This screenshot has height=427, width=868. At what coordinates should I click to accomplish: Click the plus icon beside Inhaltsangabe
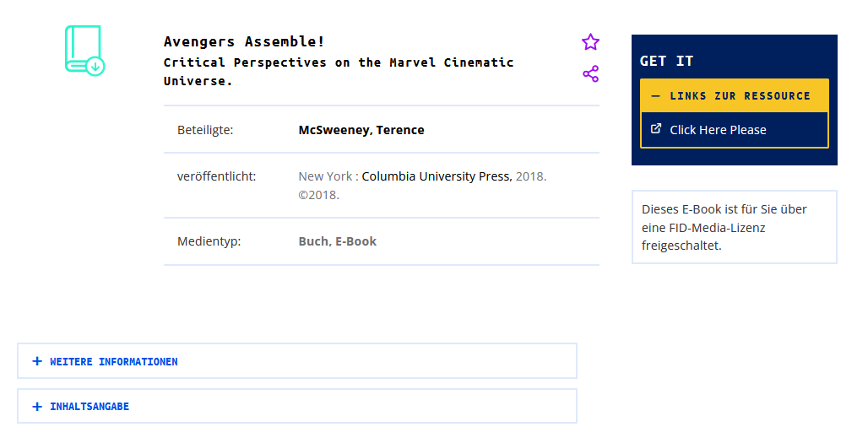pos(37,407)
